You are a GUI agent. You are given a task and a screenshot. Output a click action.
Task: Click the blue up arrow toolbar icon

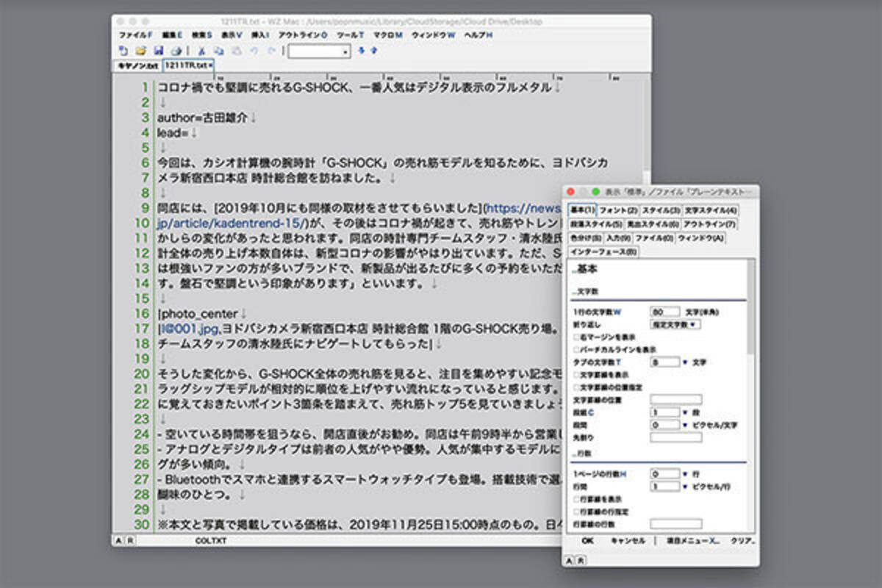pyautogui.click(x=373, y=51)
